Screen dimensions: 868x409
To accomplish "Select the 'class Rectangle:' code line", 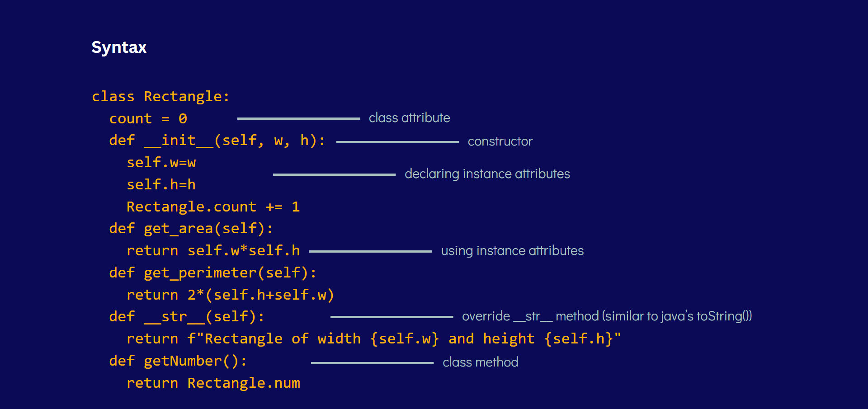I will tap(160, 96).
